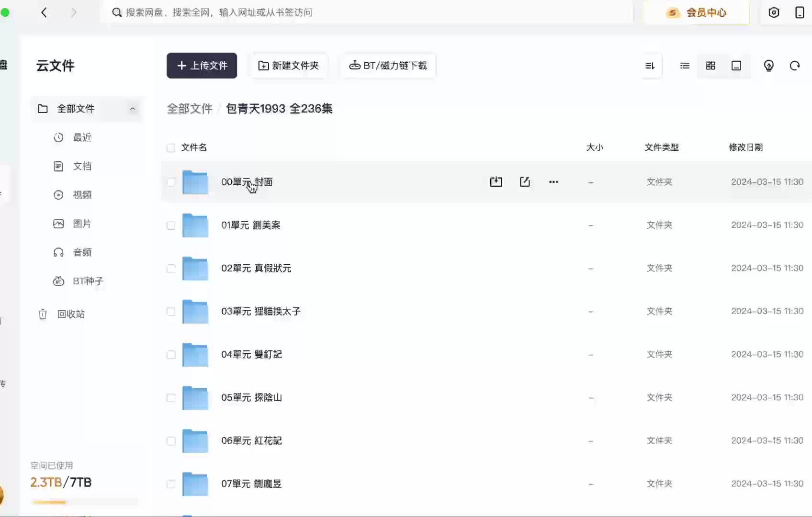Check the box for 05單元 探陰山
812x517 pixels.
pos(171,397)
